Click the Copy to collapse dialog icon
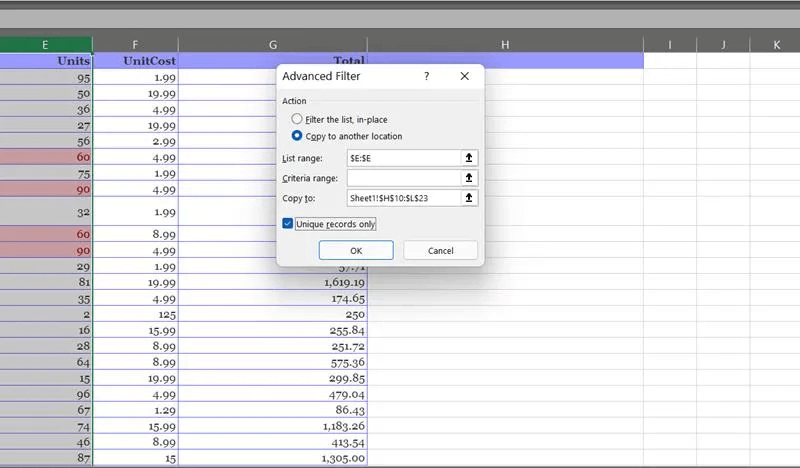 (469, 198)
